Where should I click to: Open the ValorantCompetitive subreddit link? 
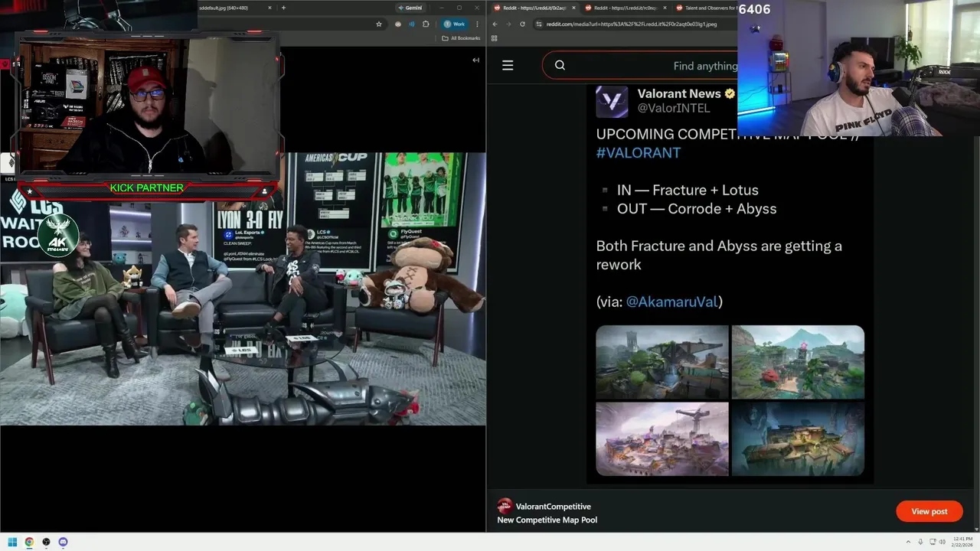[553, 507]
